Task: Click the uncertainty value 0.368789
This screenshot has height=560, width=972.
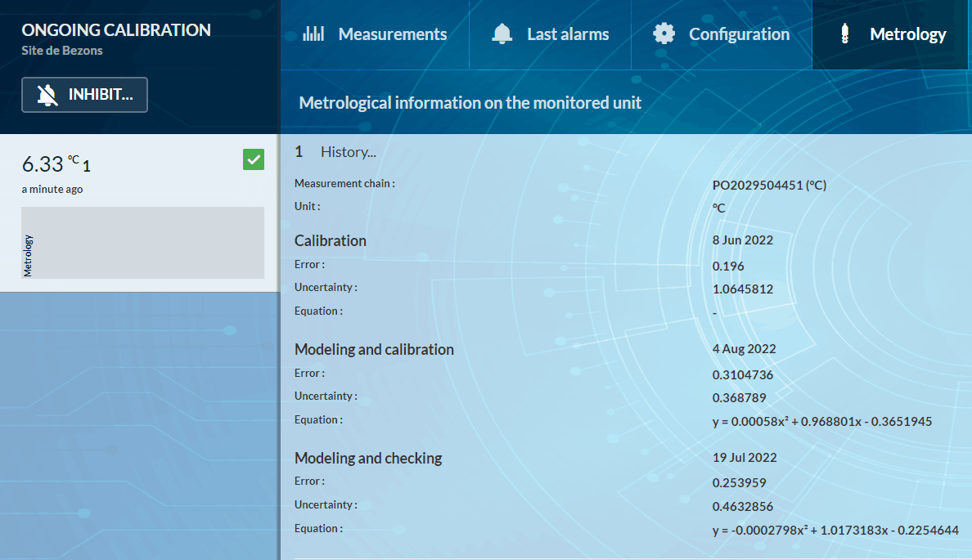Action: [x=739, y=397]
